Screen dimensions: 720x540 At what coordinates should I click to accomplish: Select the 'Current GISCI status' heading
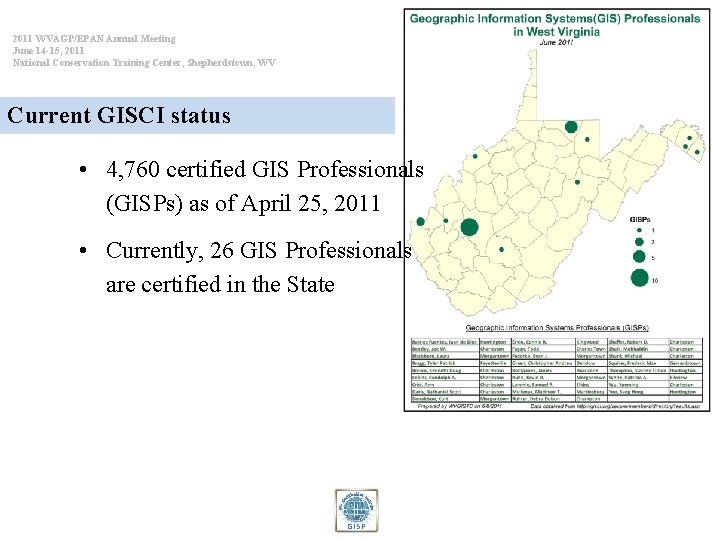(x=119, y=115)
